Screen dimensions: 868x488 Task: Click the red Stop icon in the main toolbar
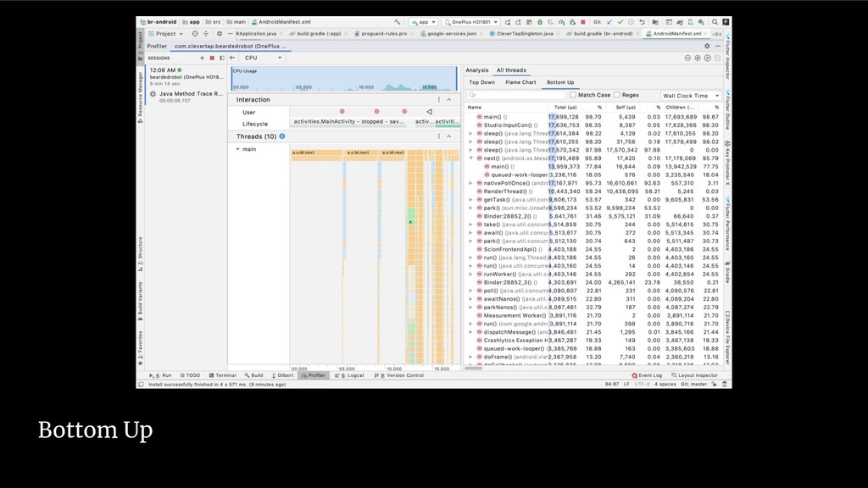pyautogui.click(x=583, y=22)
